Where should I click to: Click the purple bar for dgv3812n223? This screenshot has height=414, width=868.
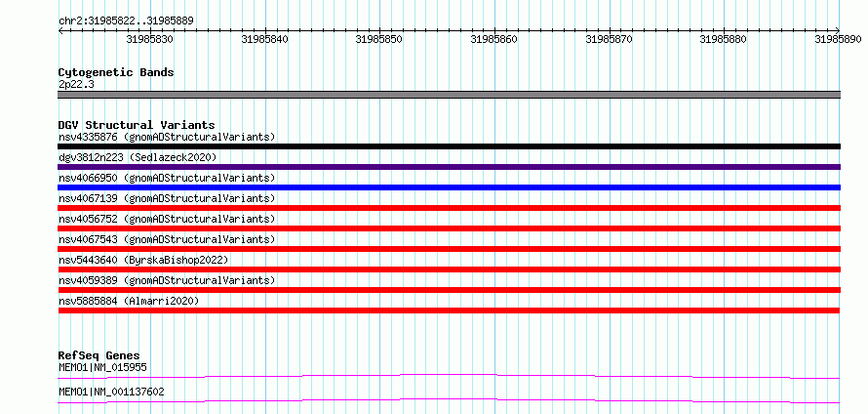click(x=450, y=167)
